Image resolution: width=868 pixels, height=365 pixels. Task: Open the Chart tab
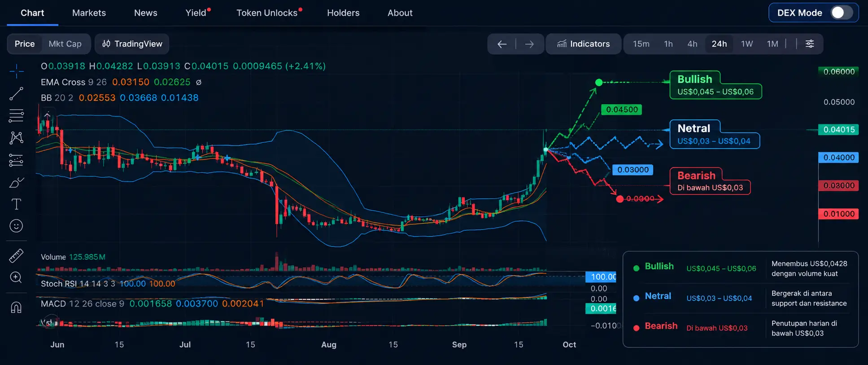(x=32, y=13)
